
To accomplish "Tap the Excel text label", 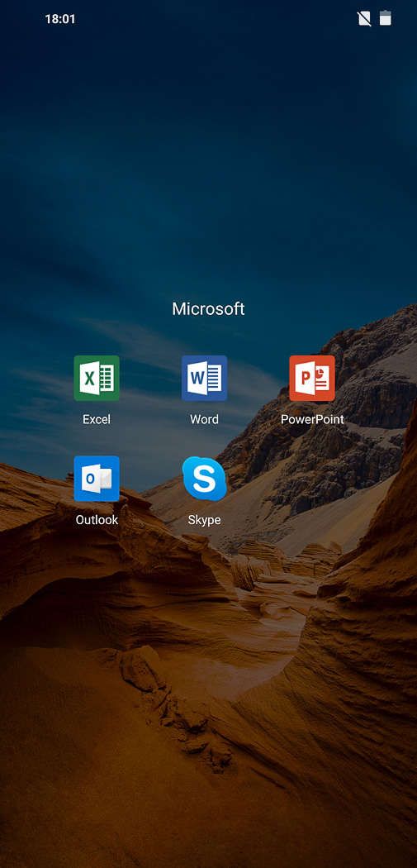I will pyautogui.click(x=97, y=419).
